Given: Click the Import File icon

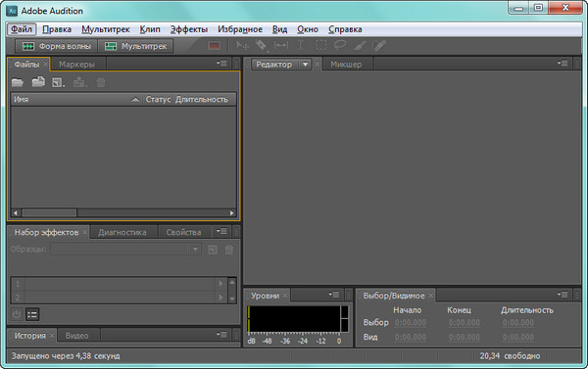Looking at the screenshot, I should click(x=38, y=81).
